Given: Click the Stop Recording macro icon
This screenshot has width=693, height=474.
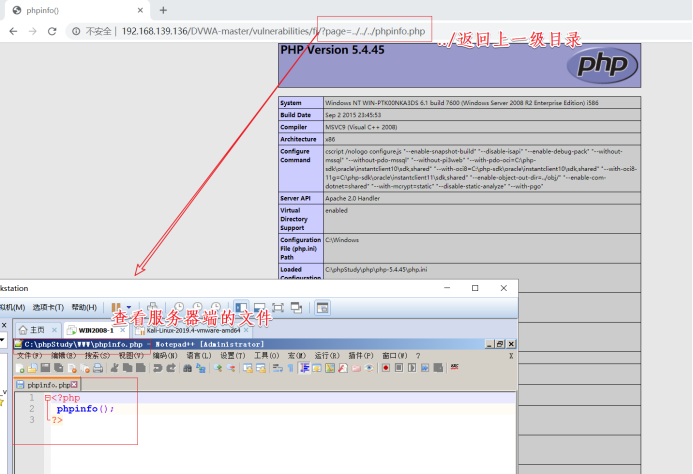Looking at the screenshot, I should (399, 368).
